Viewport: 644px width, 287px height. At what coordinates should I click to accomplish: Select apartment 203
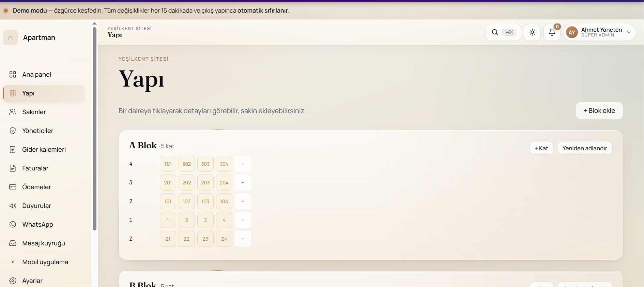[x=205, y=182]
